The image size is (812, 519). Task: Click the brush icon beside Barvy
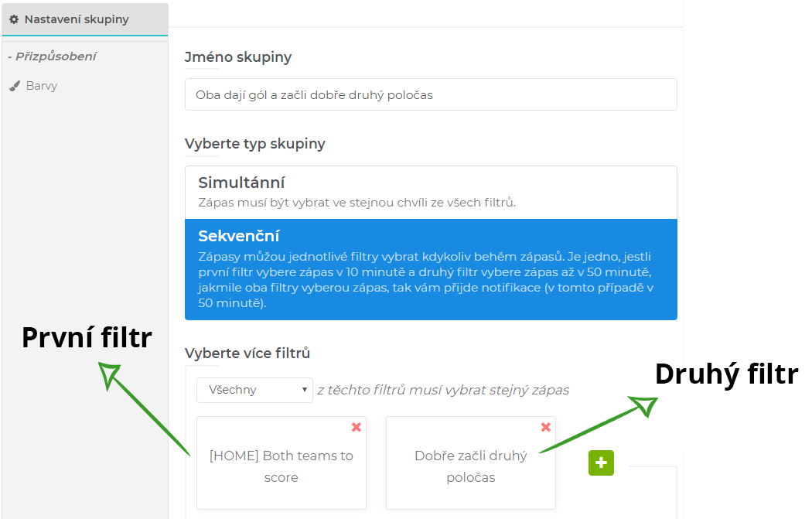coord(14,86)
